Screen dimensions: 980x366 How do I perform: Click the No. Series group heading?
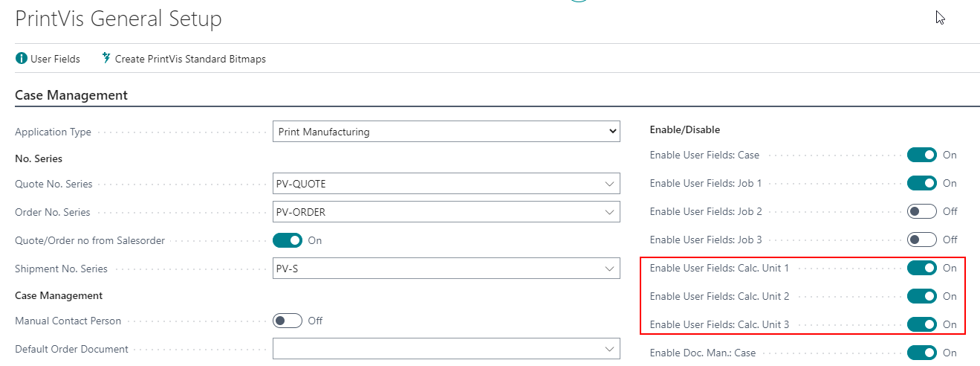39,158
